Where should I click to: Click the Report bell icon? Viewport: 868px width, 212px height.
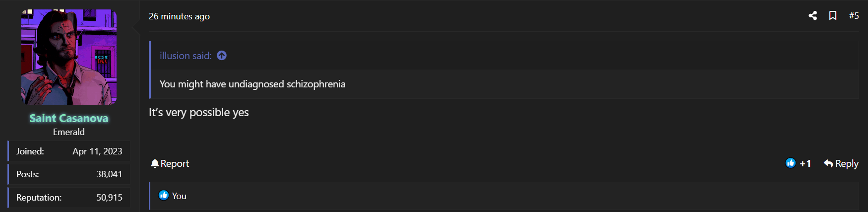pyautogui.click(x=155, y=163)
